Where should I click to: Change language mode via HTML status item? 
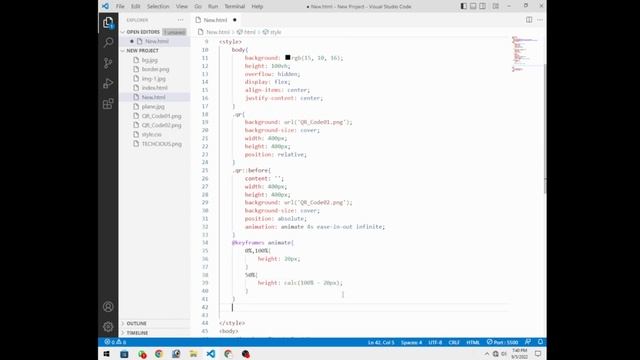coord(473,342)
